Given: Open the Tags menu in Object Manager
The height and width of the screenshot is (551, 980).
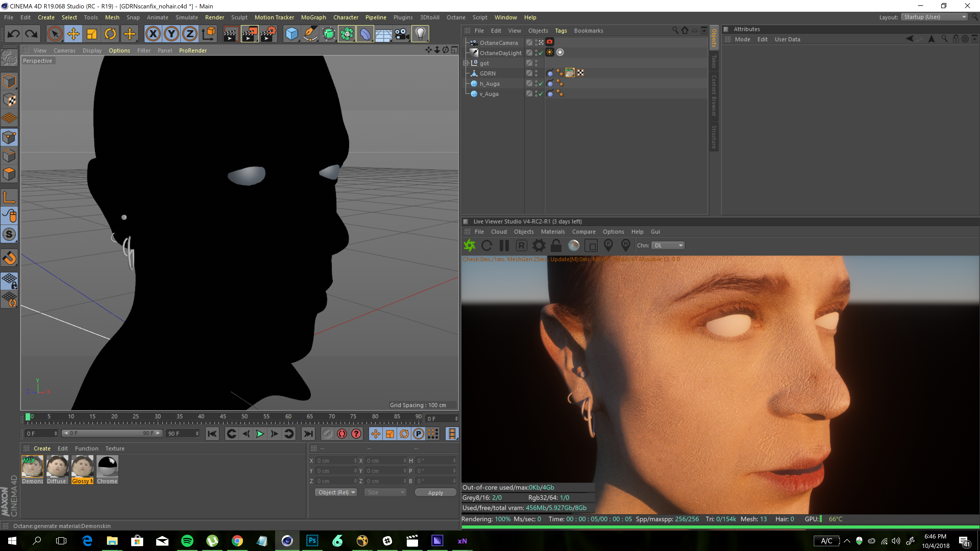Looking at the screenshot, I should (x=560, y=30).
